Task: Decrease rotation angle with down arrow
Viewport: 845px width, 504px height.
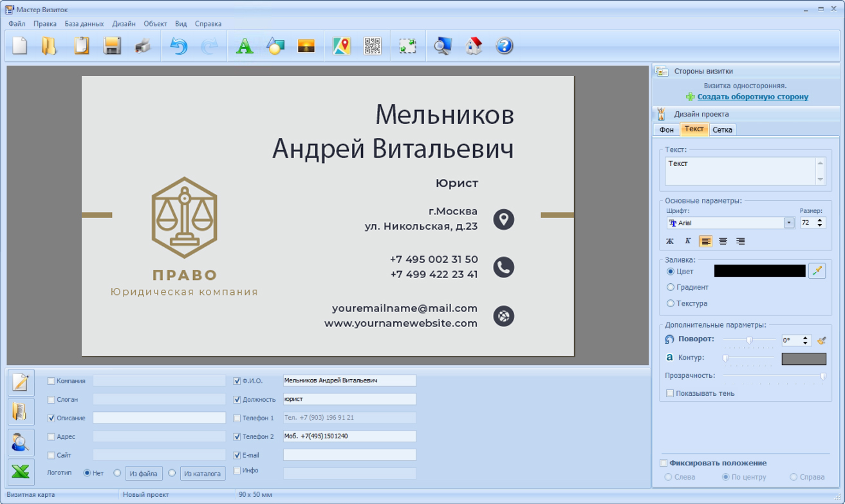Action: point(806,343)
